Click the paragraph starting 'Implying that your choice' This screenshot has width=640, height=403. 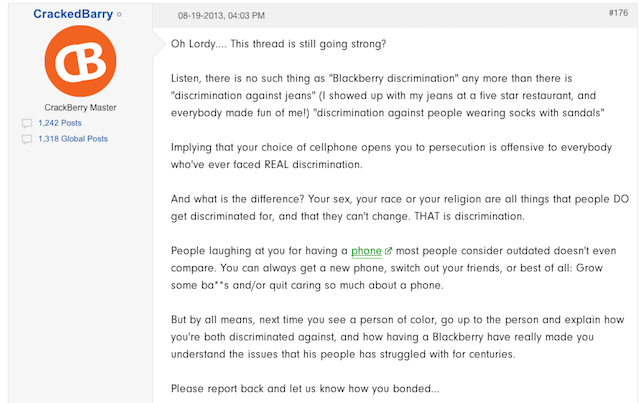391,156
